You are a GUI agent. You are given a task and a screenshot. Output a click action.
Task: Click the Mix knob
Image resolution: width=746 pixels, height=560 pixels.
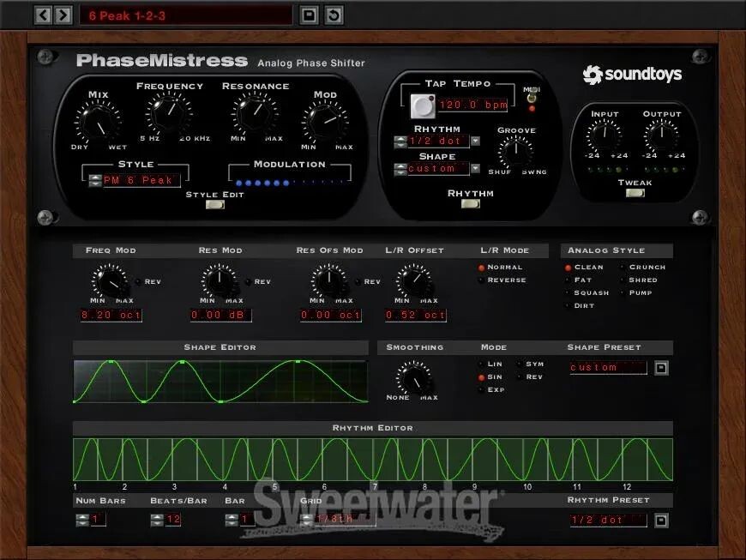point(96,121)
